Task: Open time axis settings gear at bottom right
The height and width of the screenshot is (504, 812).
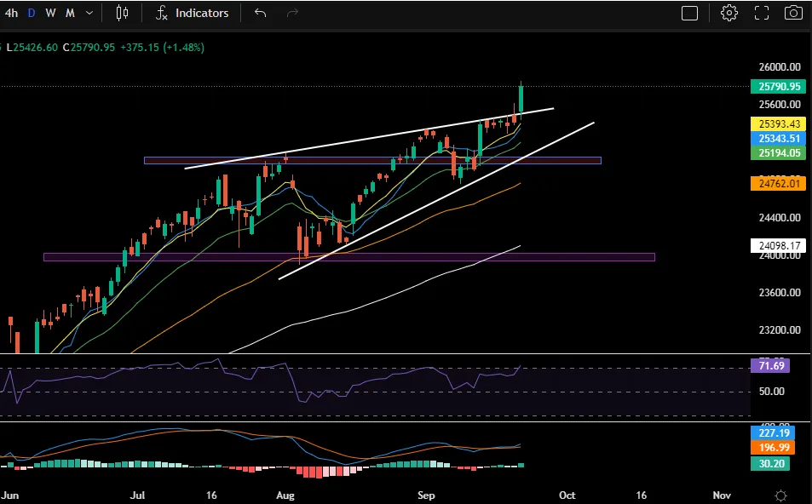Action: [x=780, y=495]
